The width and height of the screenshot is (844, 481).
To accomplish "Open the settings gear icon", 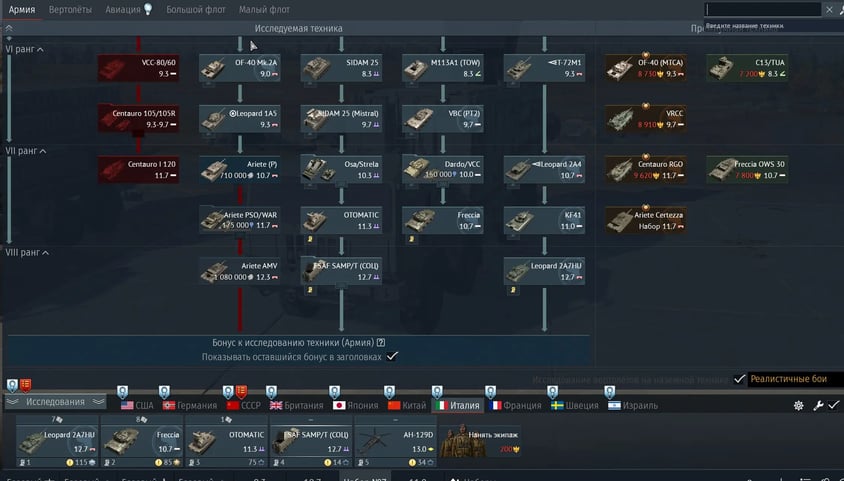I will pos(798,405).
